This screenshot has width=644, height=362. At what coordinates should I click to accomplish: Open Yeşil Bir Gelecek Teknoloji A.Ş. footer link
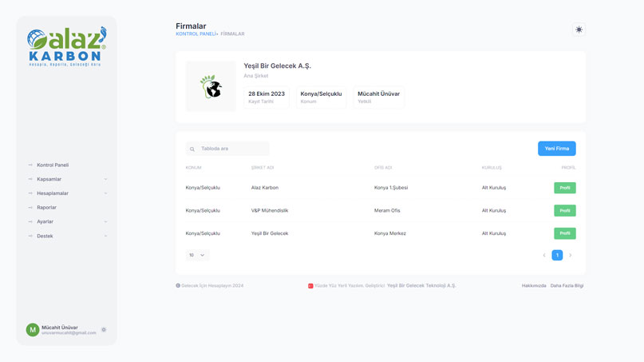[x=421, y=285]
